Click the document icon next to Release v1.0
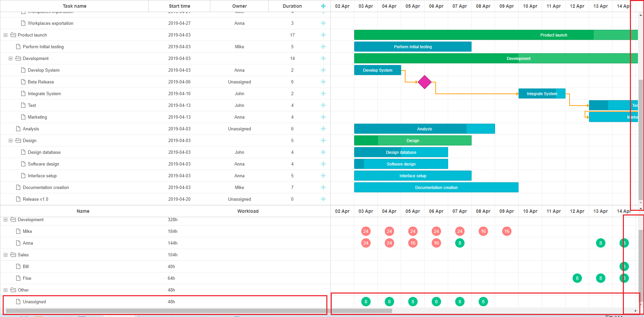The height and width of the screenshot is (317, 644). click(x=18, y=199)
